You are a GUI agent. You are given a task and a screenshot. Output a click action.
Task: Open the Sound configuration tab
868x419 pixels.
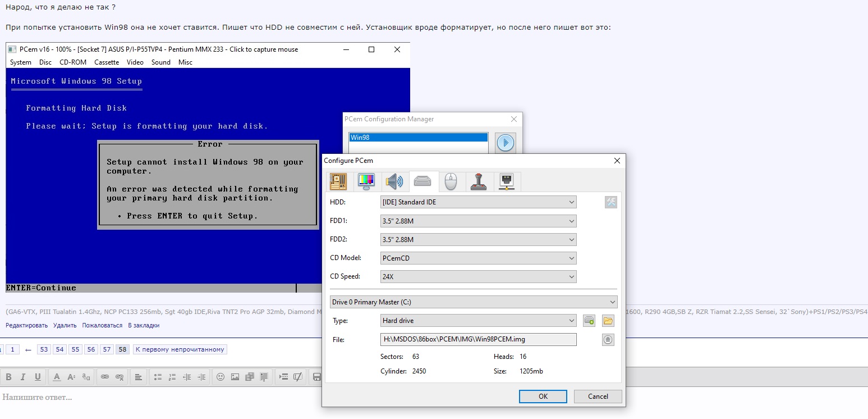pos(394,181)
